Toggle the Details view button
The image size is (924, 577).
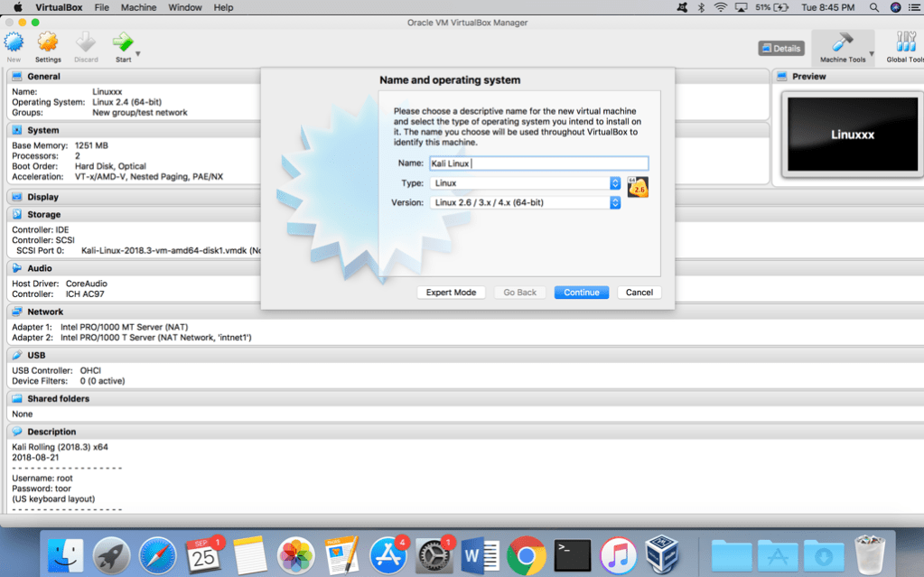(x=781, y=49)
